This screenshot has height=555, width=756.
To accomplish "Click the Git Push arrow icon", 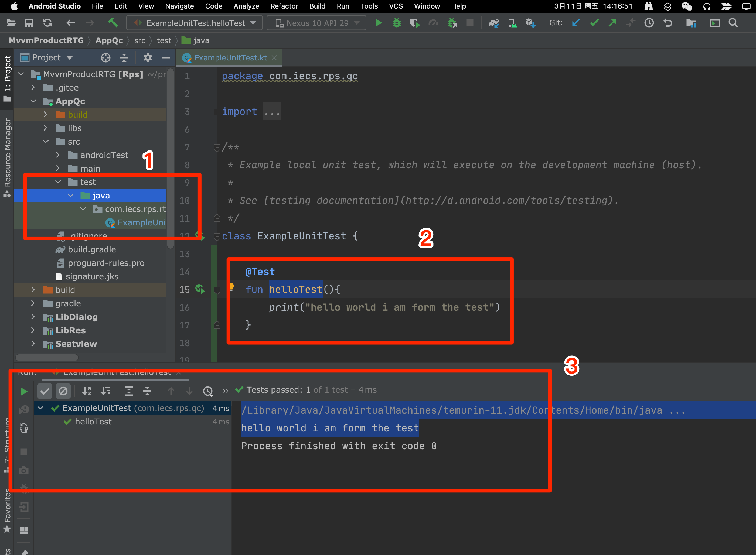I will pyautogui.click(x=612, y=23).
